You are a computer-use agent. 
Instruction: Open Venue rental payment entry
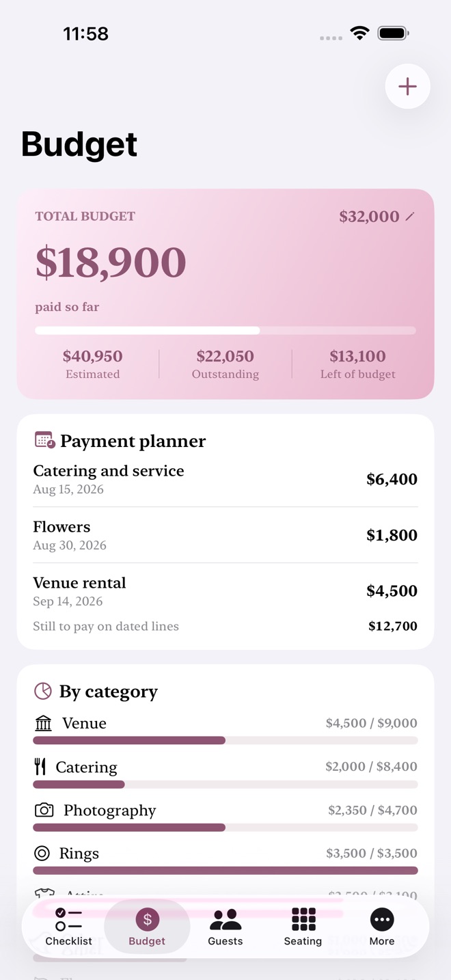[x=225, y=591]
